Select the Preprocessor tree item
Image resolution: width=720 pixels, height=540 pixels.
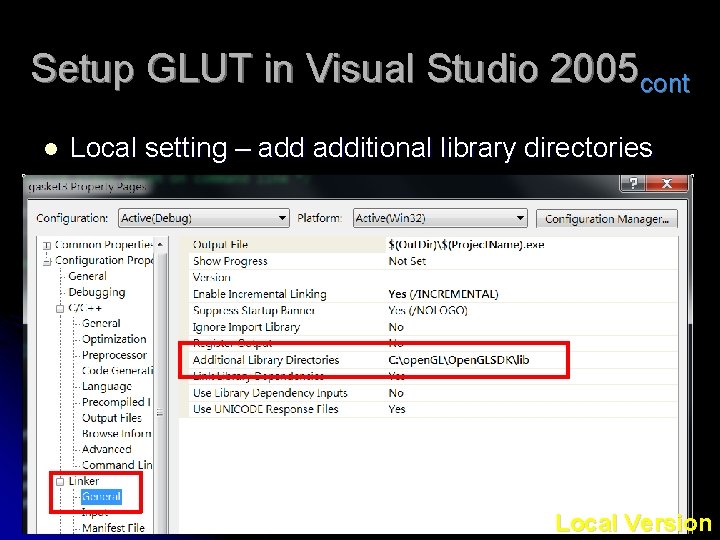coord(114,355)
